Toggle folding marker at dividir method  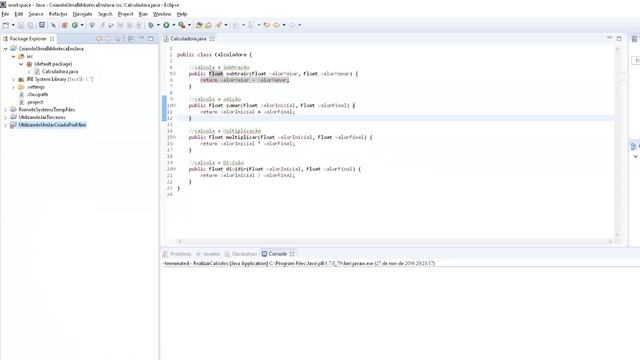pyautogui.click(x=175, y=169)
